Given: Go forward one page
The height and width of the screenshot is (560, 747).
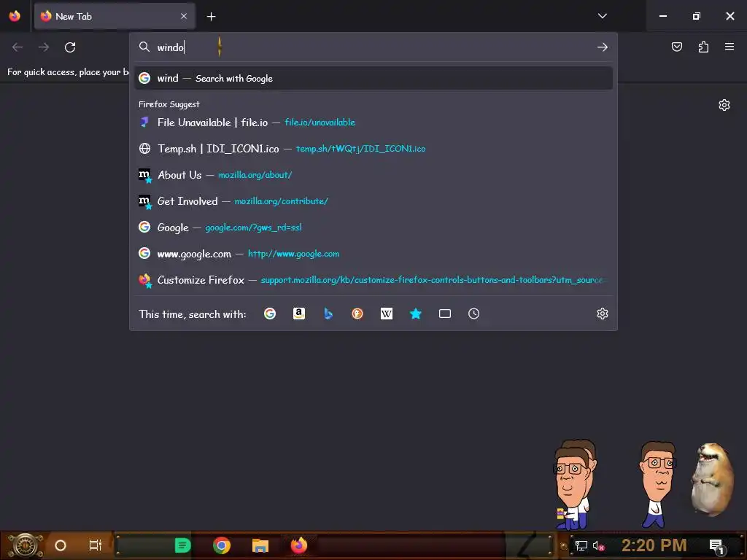Looking at the screenshot, I should coord(44,47).
